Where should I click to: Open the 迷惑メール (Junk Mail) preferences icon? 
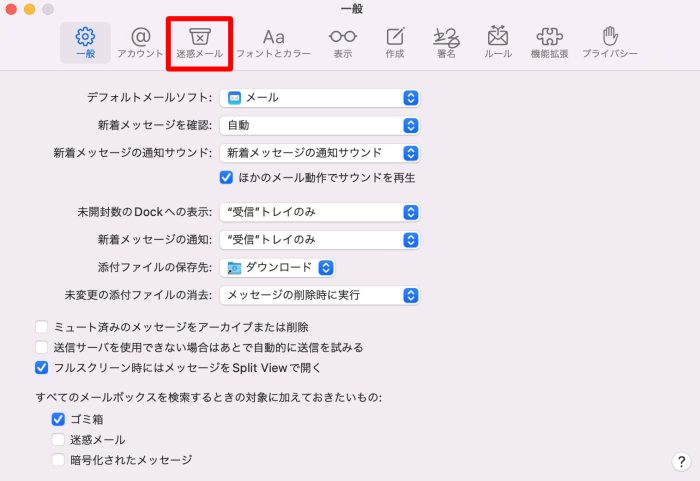tap(199, 42)
